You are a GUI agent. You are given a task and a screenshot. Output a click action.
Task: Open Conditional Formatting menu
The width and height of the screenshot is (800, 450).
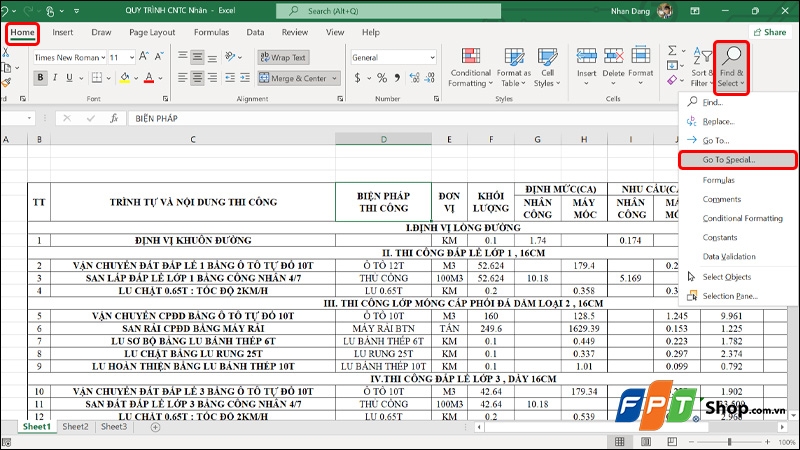(x=470, y=67)
